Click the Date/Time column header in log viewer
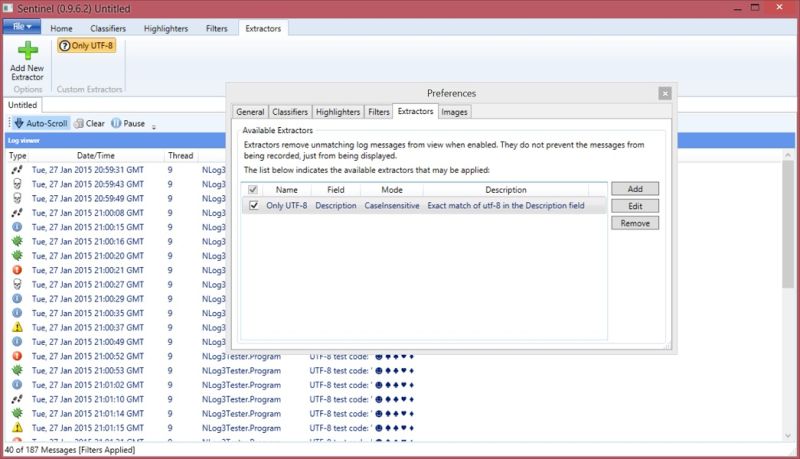800x459 pixels. click(96, 156)
